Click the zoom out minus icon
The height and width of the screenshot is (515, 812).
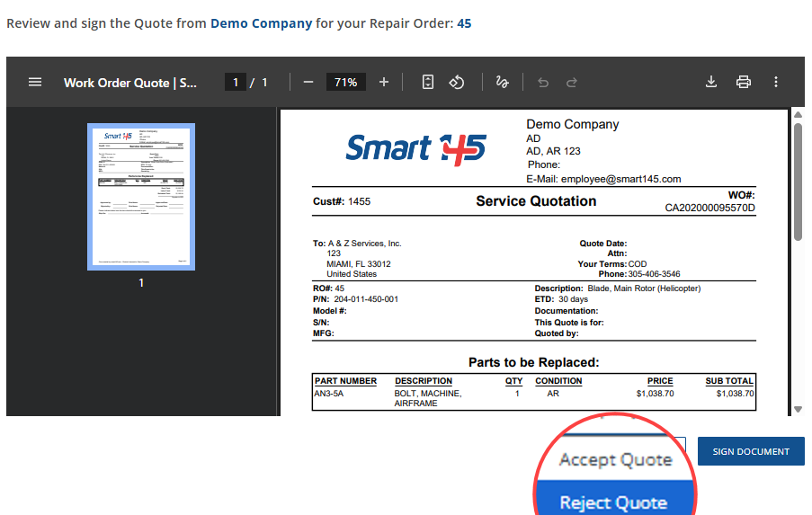pyautogui.click(x=308, y=82)
